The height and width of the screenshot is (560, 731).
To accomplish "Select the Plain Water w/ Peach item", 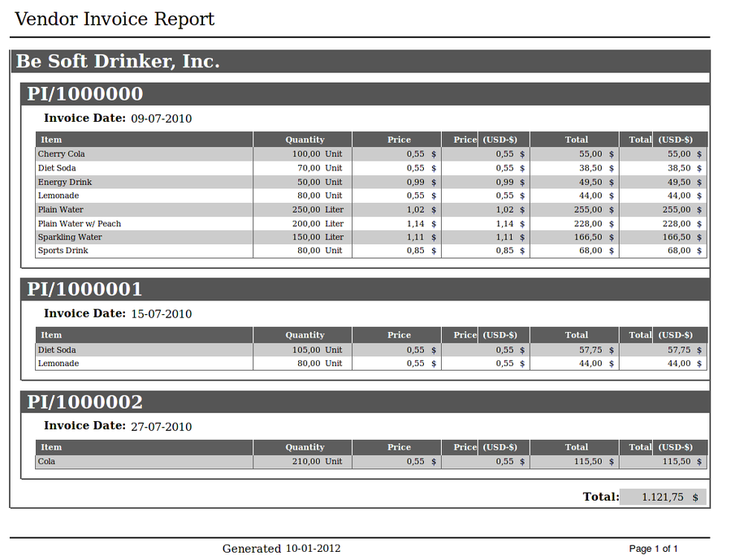I will pos(80,224).
